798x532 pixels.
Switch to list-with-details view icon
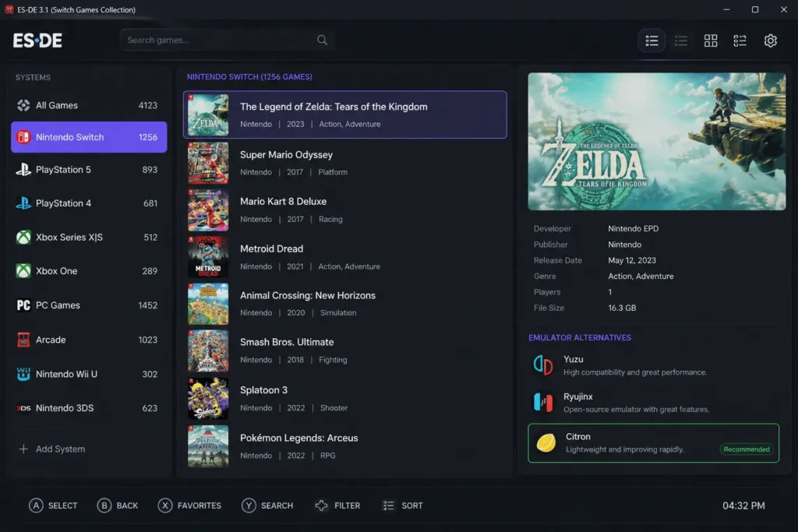[x=740, y=41]
